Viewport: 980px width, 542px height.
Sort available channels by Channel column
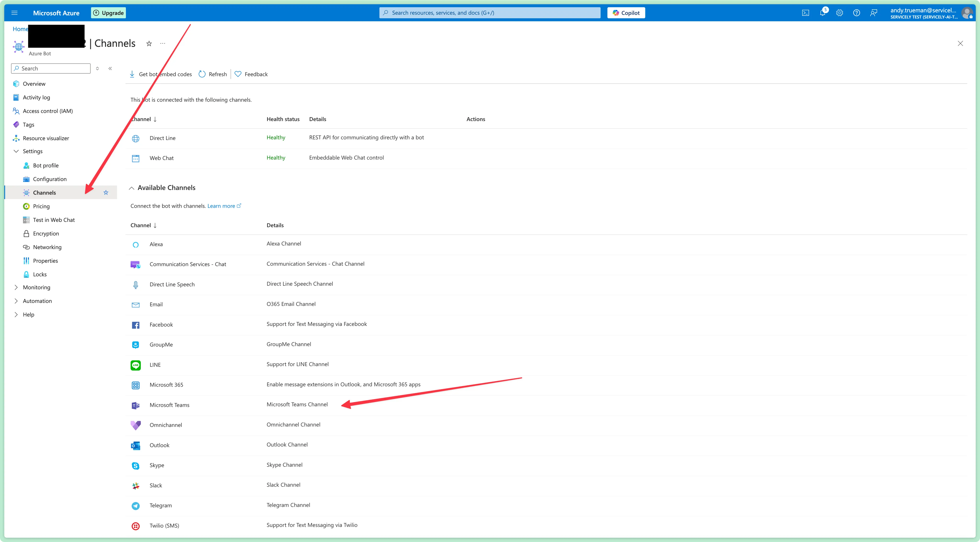point(143,225)
